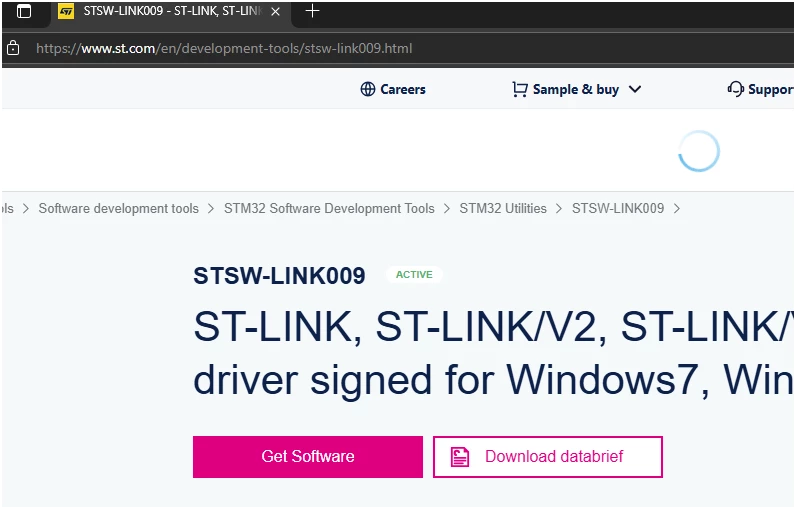The image size is (796, 509).
Task: Click the ACTIVE status badge
Action: point(414,275)
